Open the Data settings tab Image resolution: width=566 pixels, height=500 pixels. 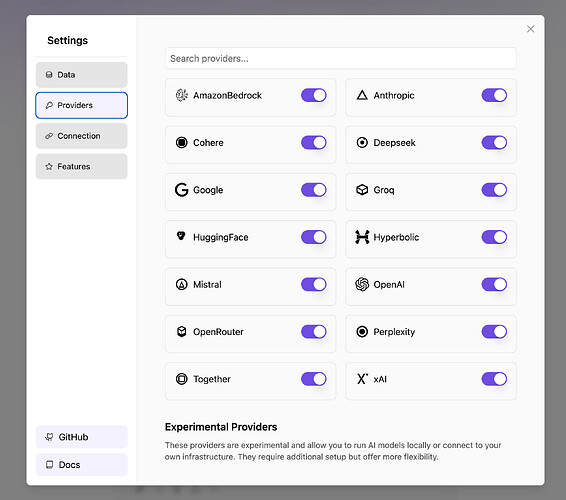click(82, 75)
